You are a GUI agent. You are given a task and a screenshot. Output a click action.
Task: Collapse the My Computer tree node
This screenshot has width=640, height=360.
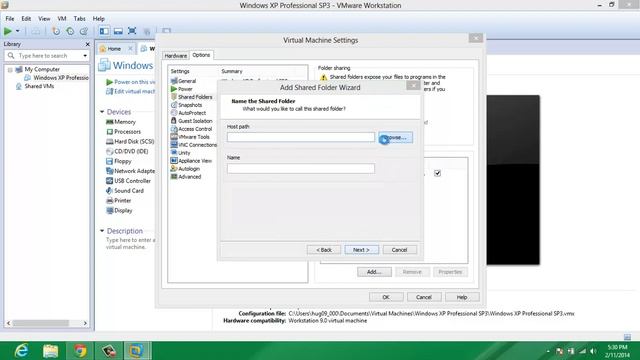pos(10,70)
